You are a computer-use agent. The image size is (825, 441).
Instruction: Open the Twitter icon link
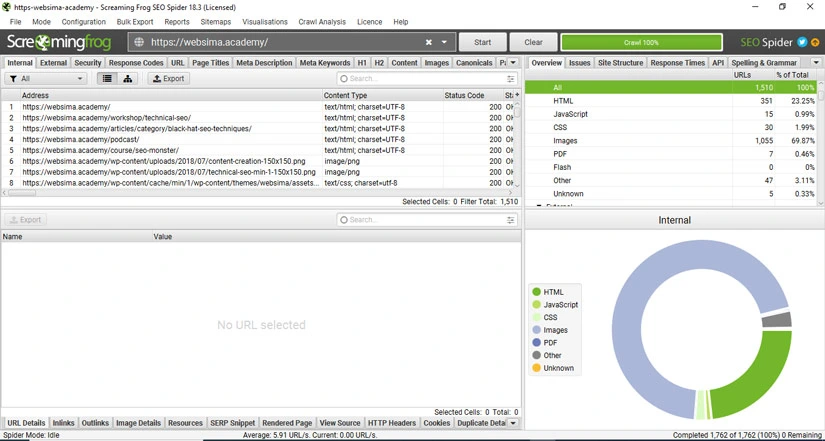click(x=802, y=42)
